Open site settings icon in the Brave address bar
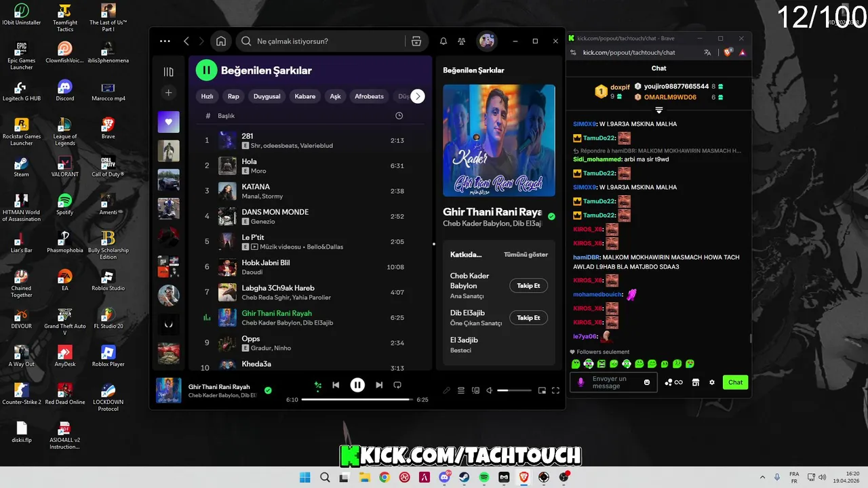The height and width of the screenshot is (488, 868). tap(573, 52)
